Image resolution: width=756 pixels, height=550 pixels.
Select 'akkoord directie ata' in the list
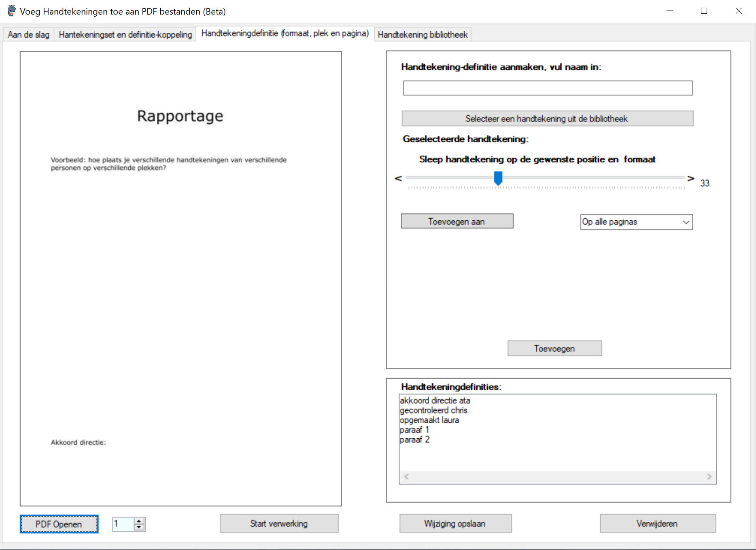pyautogui.click(x=435, y=401)
